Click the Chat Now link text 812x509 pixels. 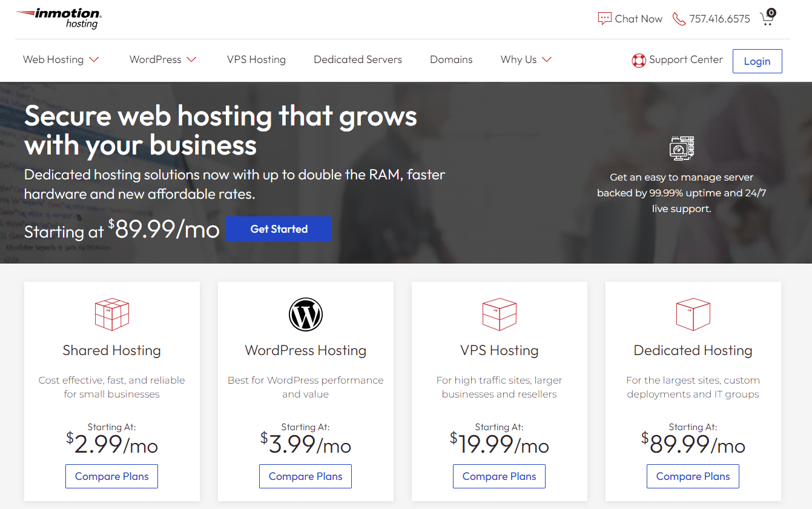click(639, 19)
